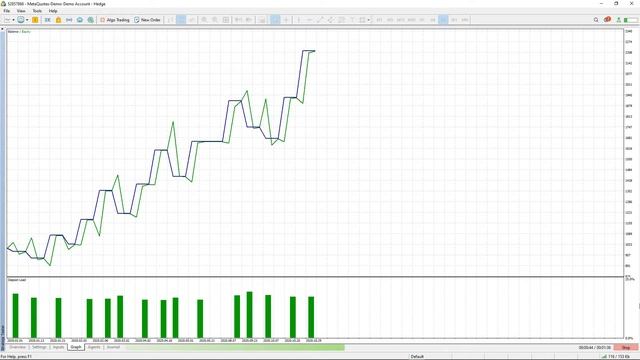Viewport: 640px width, 360px height.
Task: Click the vertical Strategy Tester side label
Action: pyautogui.click(x=3, y=338)
